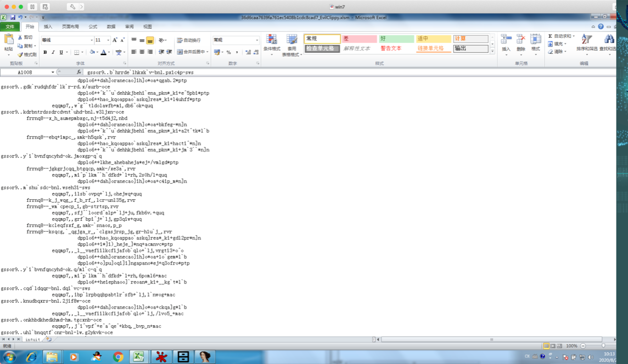Toggle bold formatting

45,52
